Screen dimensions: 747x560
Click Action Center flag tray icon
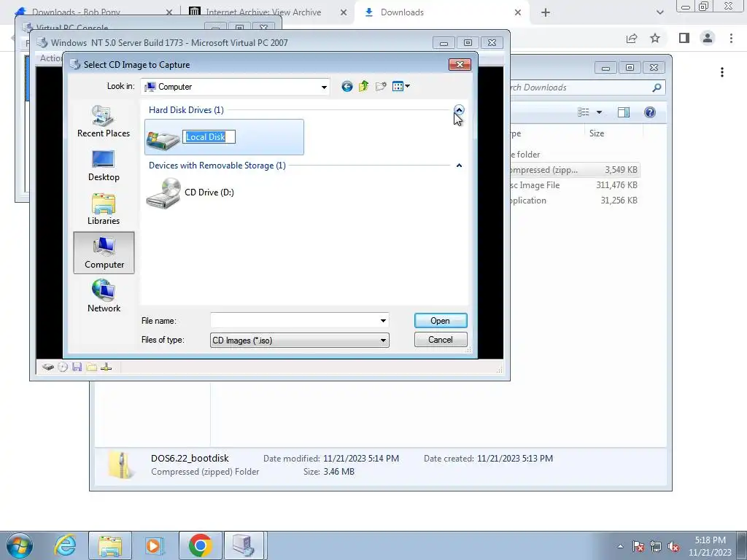coord(638,547)
